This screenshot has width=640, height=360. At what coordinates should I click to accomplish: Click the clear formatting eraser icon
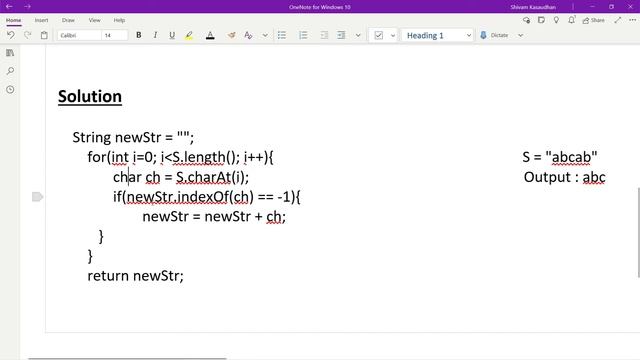(231, 36)
